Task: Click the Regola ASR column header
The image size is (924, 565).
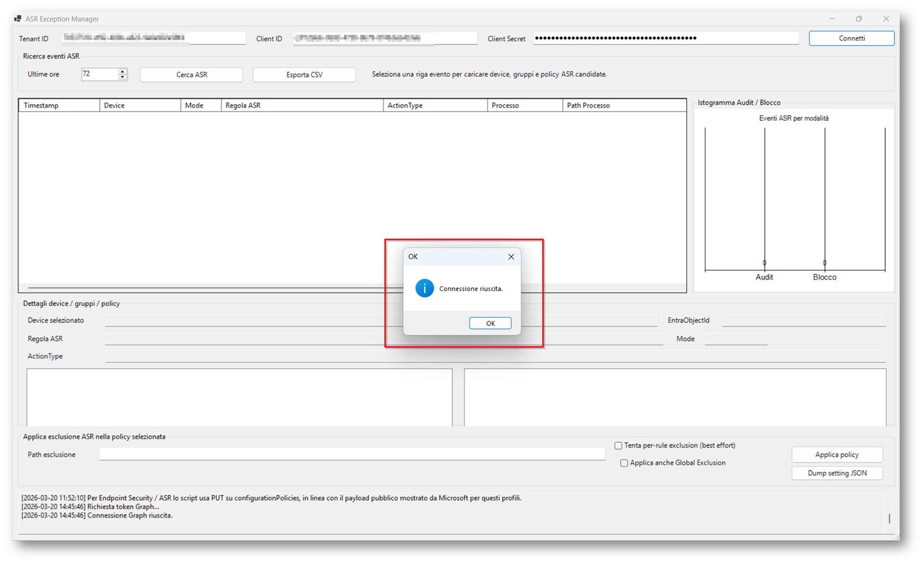Action: pos(301,105)
